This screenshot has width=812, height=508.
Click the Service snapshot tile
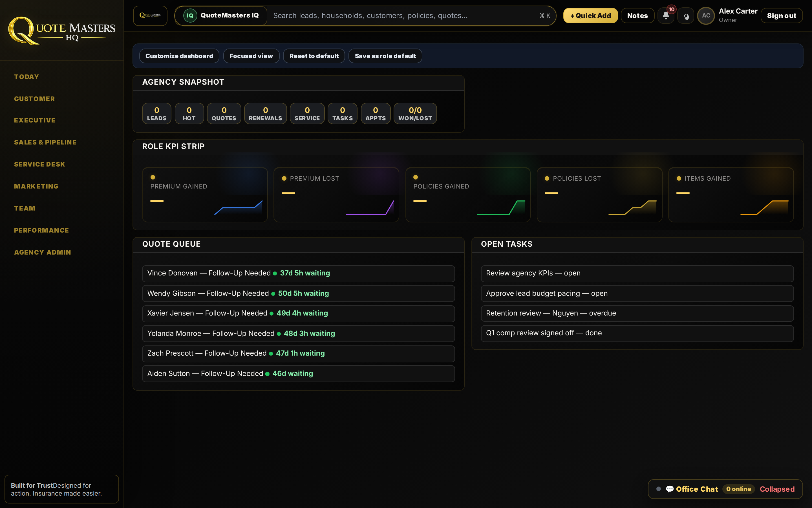point(307,113)
